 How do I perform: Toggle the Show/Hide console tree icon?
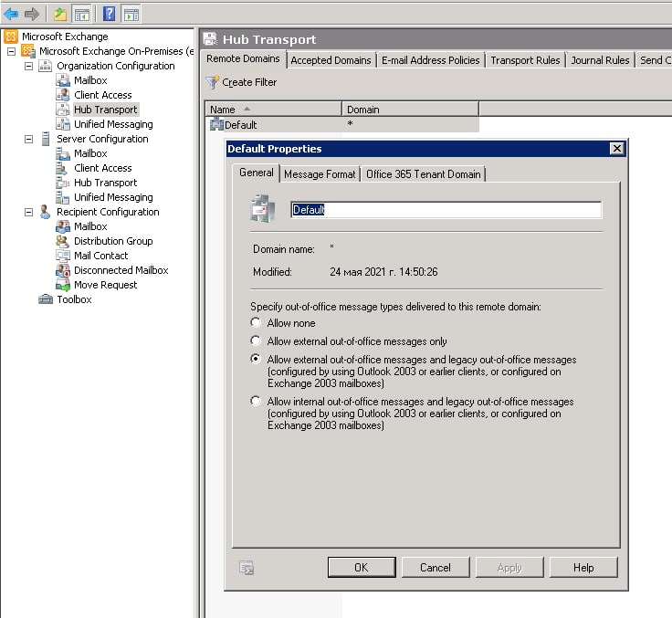[x=82, y=14]
